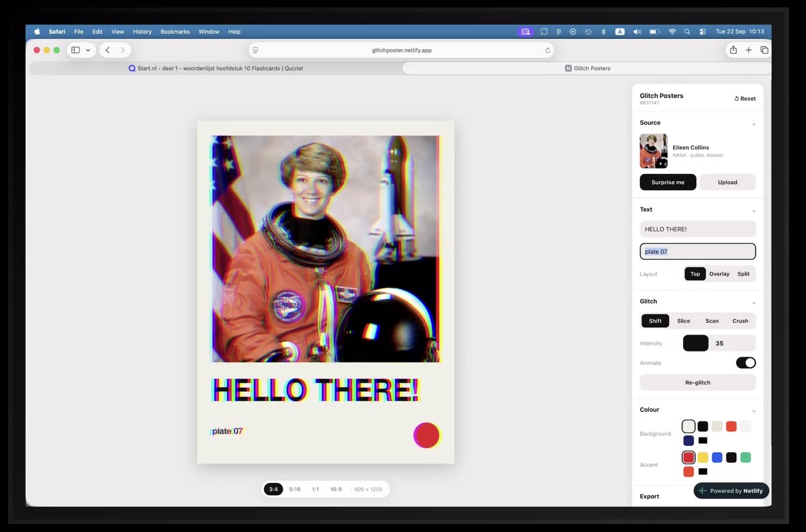Screen dimensions: 806x532
Task: Switch to the Quizlet flashcards tab
Action: click(x=216, y=69)
